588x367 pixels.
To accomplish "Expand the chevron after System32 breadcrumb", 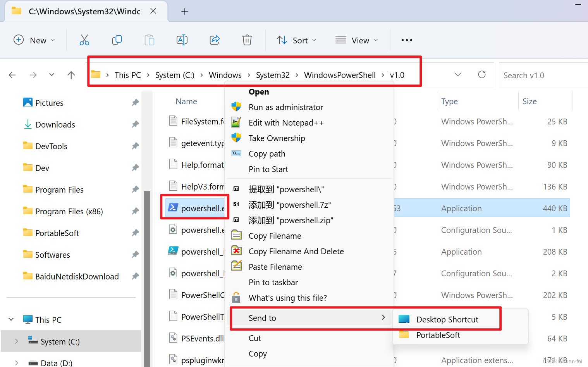I will point(297,75).
